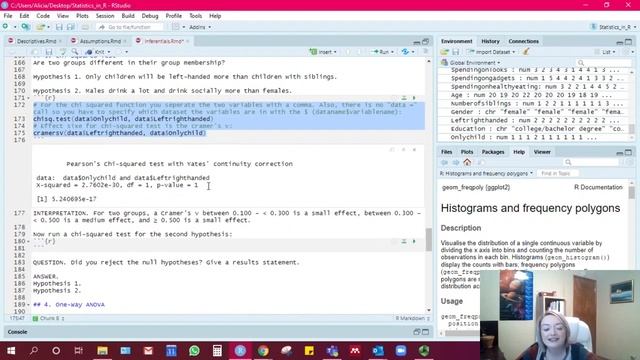Save workspace icon in Environment pane
This screenshot has width=640, height=360.
[x=456, y=52]
